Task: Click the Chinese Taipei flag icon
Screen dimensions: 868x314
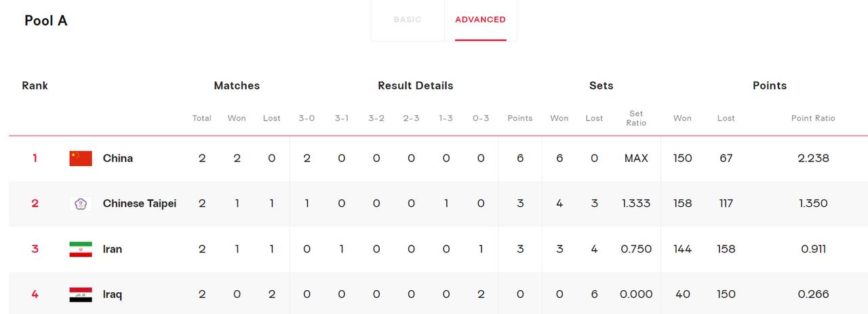Action: pos(81,203)
